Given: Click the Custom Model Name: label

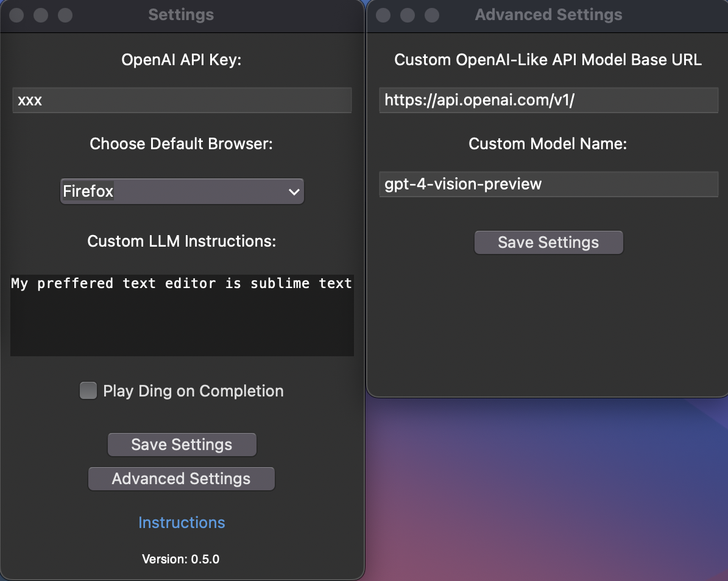Looking at the screenshot, I should pos(548,144).
